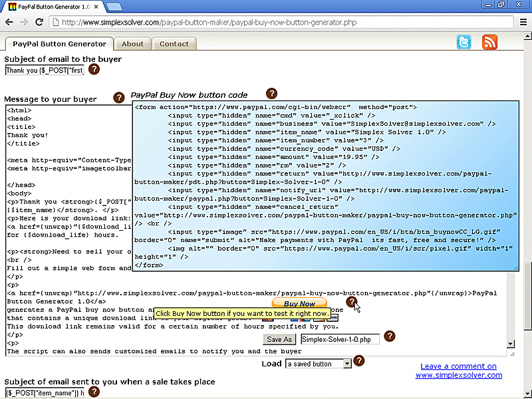This screenshot has width=532, height=399.
Task: Reload the page with refresh icon
Action: point(39,23)
